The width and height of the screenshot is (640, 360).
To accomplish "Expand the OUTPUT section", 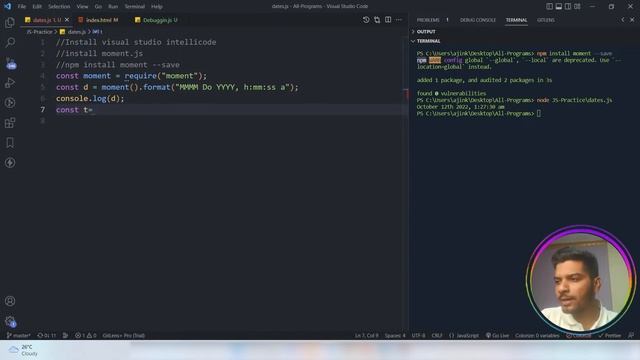I will click(x=423, y=31).
